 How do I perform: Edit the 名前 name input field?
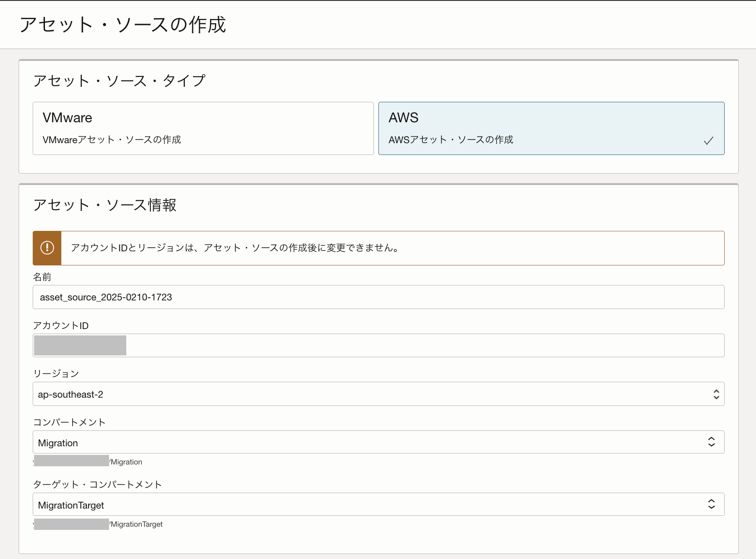click(x=378, y=297)
